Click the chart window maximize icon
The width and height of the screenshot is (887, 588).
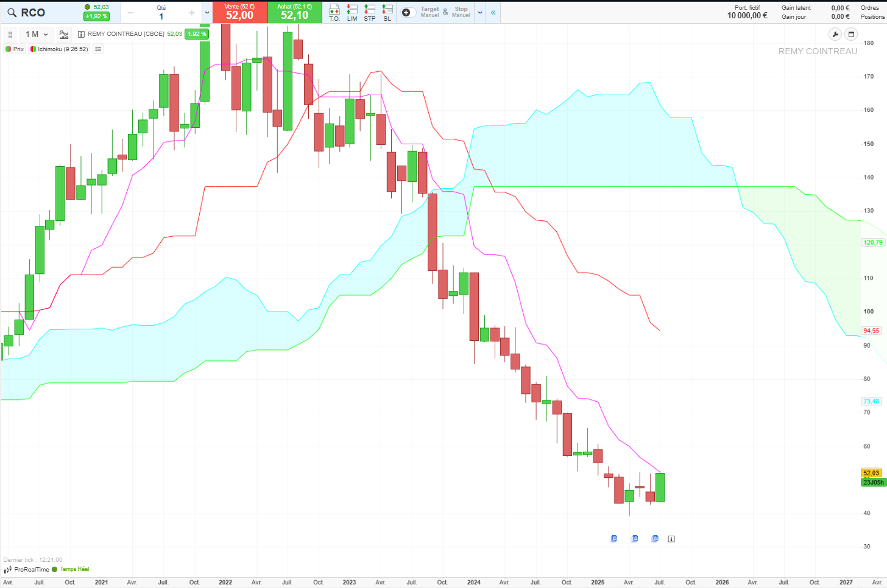pos(851,34)
